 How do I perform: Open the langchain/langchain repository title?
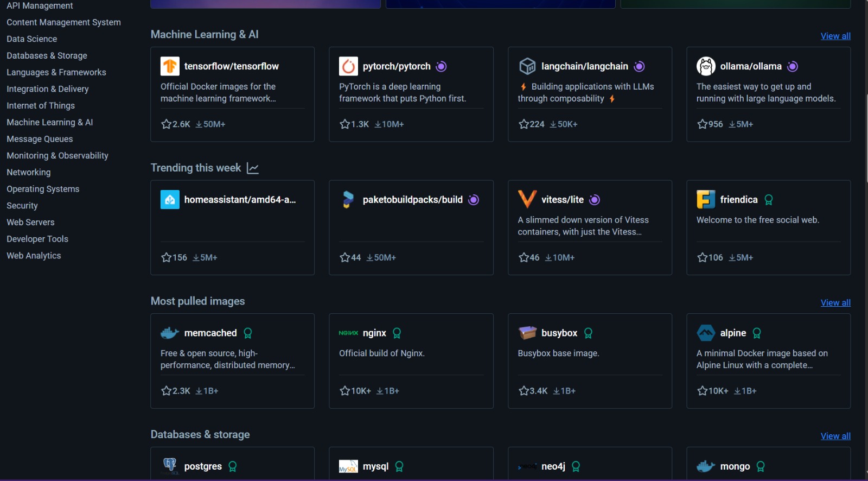point(585,66)
